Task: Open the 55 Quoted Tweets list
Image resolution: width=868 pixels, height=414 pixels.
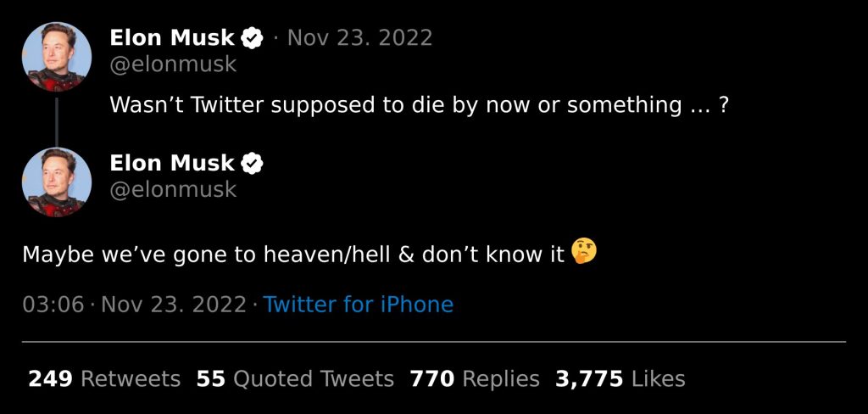Action: coord(295,378)
